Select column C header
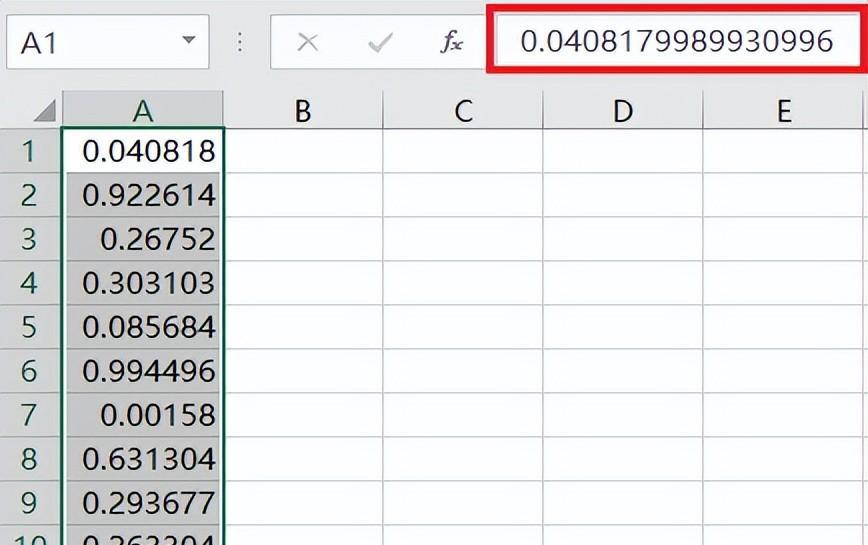 (463, 110)
